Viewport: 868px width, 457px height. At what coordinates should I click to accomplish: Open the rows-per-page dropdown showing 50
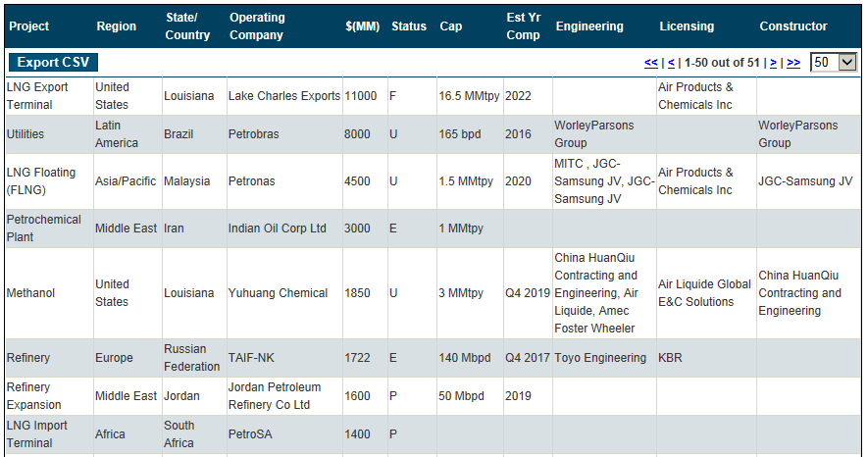[x=834, y=62]
